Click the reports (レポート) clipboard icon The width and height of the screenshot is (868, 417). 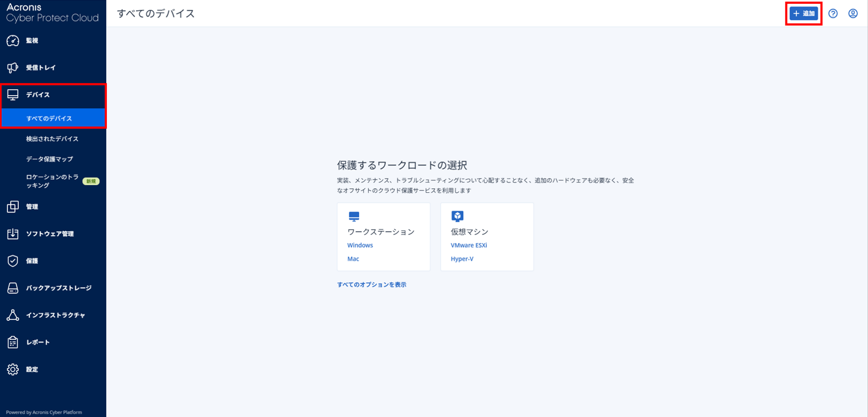[x=13, y=342]
